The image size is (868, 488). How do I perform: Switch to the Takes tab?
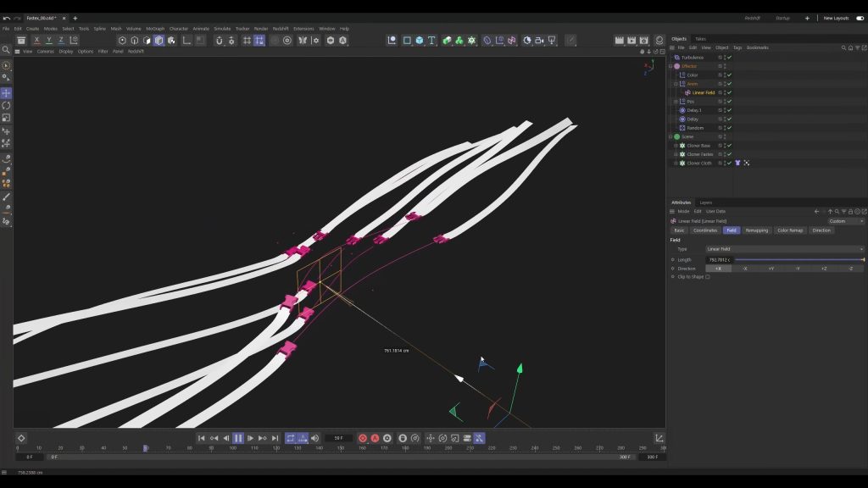pos(700,39)
